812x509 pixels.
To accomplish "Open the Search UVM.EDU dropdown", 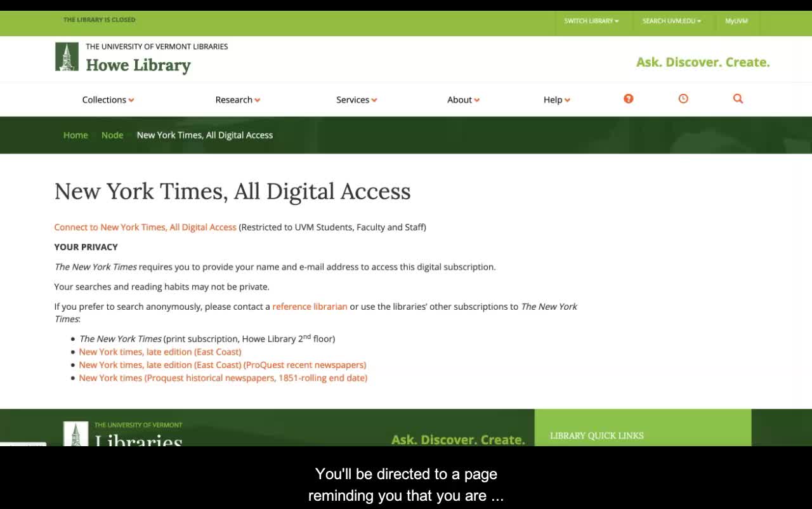I will 672,21.
